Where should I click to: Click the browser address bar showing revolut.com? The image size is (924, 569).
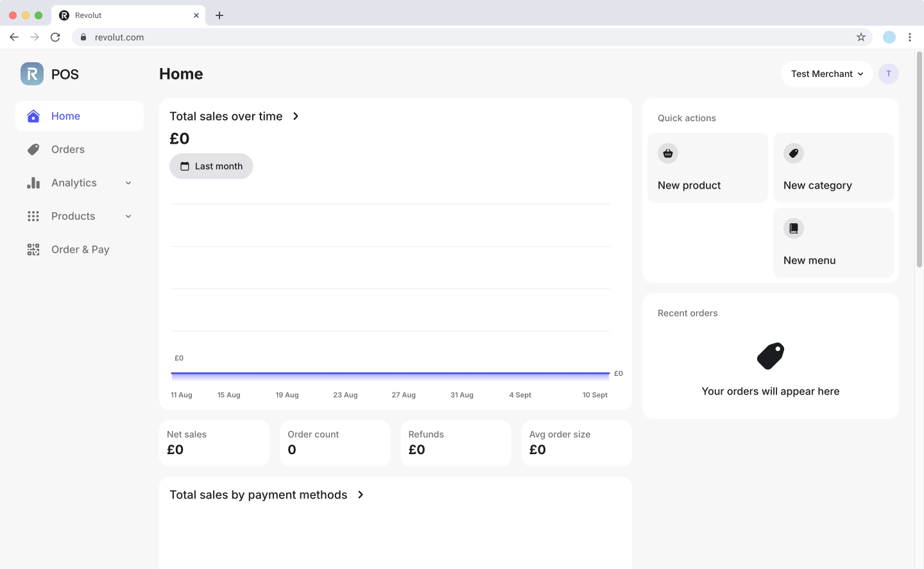tap(449, 37)
